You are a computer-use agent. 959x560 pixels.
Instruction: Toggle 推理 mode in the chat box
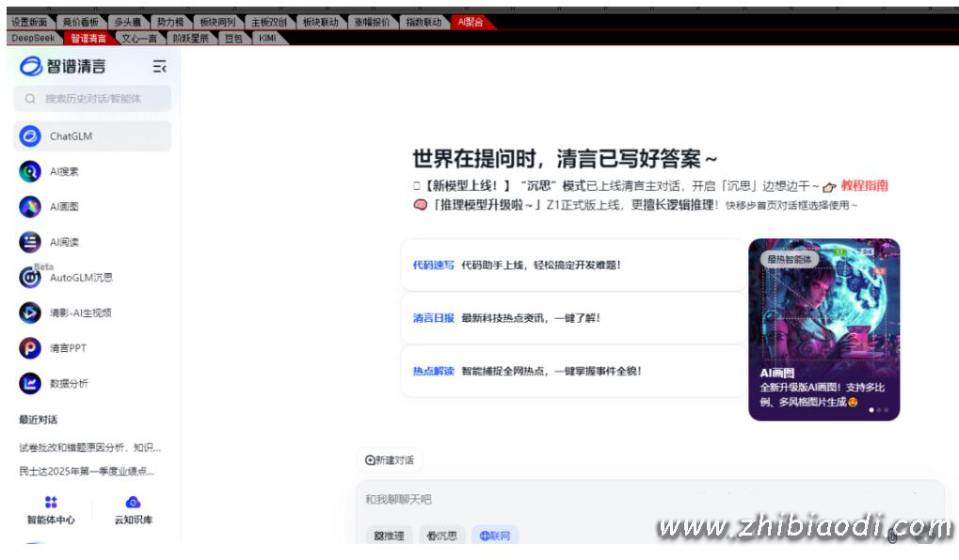(390, 536)
